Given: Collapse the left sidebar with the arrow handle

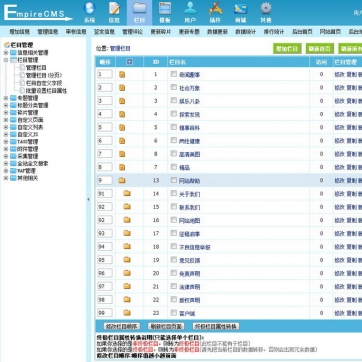Looking at the screenshot, I should pos(88,199).
